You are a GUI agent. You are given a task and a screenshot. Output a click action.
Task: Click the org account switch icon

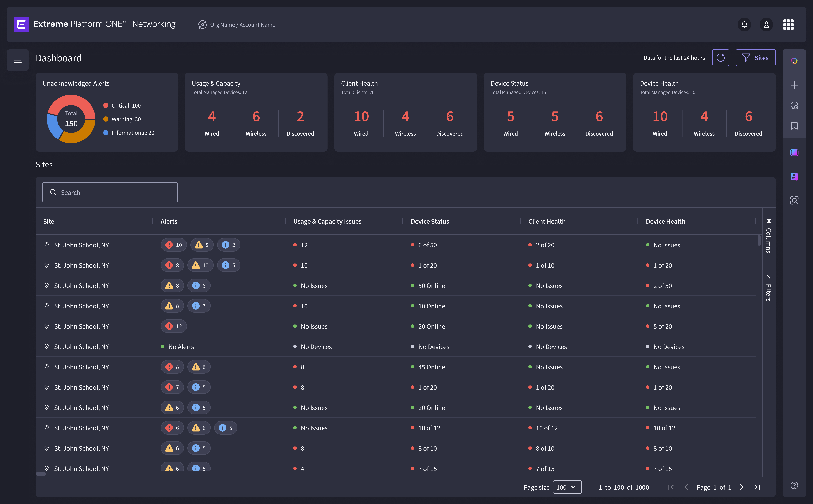202,25
